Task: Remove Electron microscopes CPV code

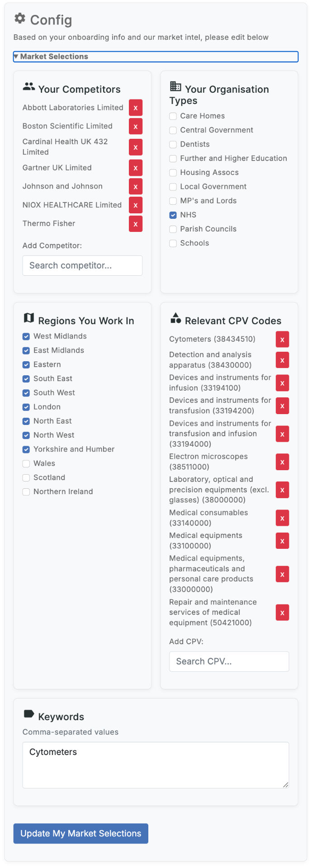Action: [282, 462]
